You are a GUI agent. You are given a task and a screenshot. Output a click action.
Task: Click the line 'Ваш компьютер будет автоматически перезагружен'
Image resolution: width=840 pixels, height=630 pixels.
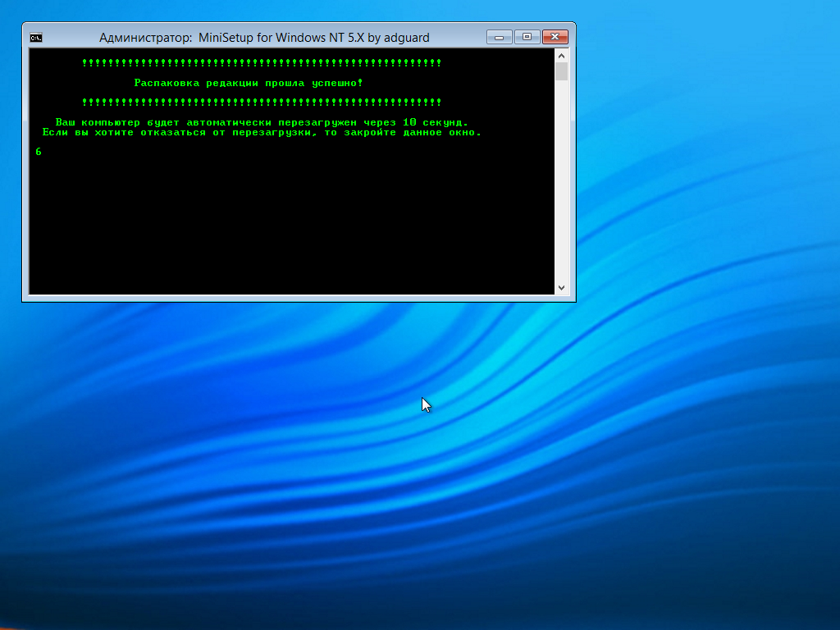pyautogui.click(x=262, y=123)
